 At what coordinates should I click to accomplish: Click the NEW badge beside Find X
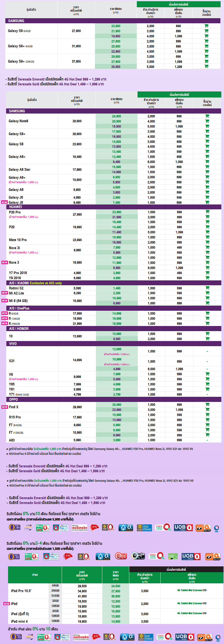pos(4,407)
